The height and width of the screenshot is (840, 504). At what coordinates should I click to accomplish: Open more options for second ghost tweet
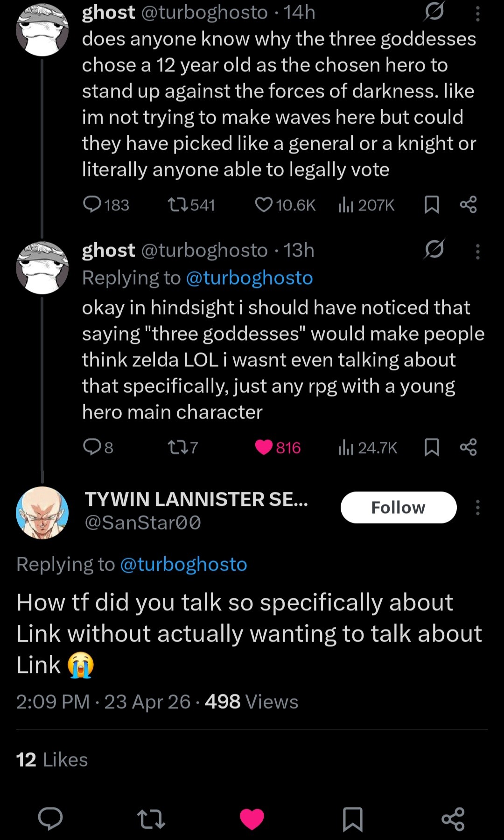(477, 252)
